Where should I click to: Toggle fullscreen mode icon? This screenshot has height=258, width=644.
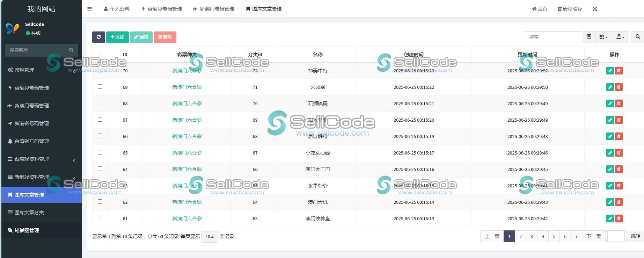[x=595, y=9]
